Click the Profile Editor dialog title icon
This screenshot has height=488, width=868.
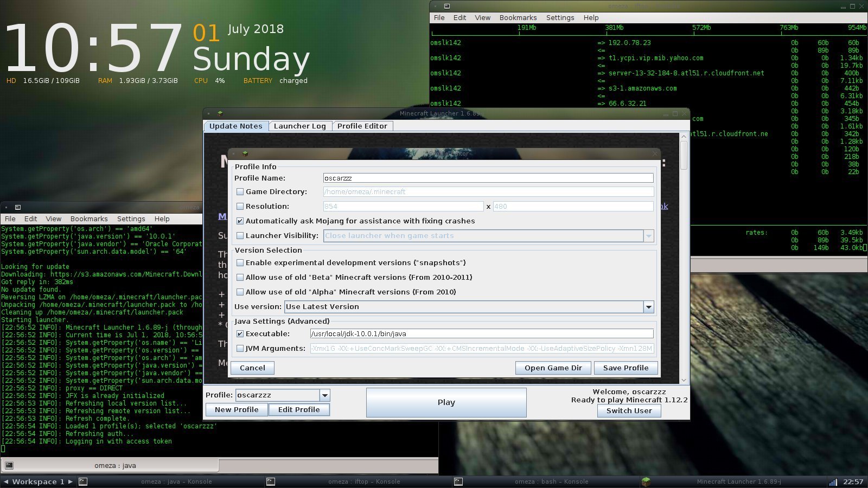[245, 154]
